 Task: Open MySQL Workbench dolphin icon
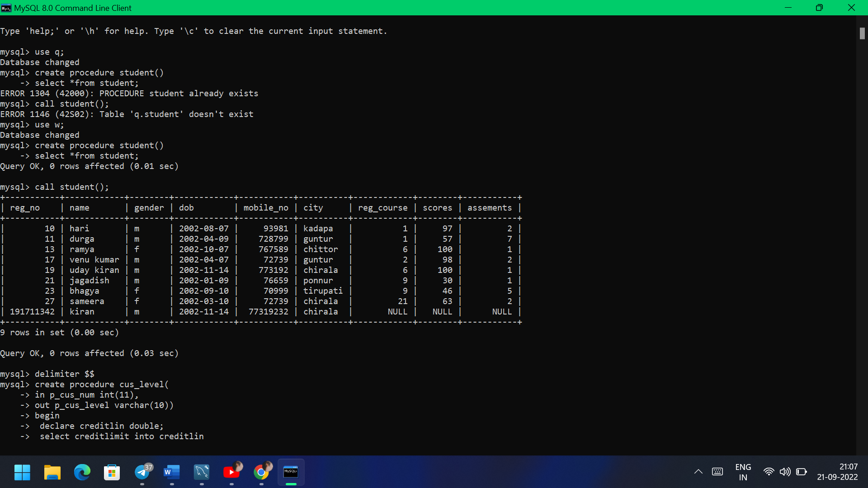201,472
